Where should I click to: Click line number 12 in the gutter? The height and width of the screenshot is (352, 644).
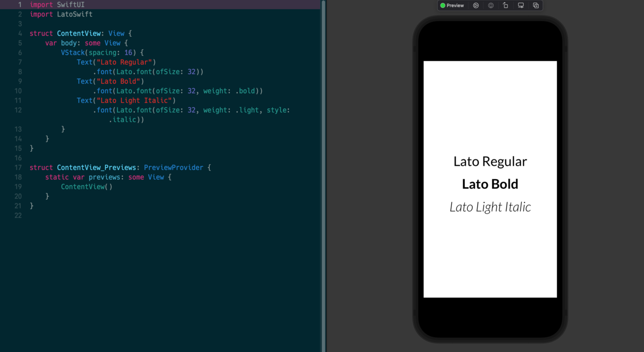click(x=18, y=110)
